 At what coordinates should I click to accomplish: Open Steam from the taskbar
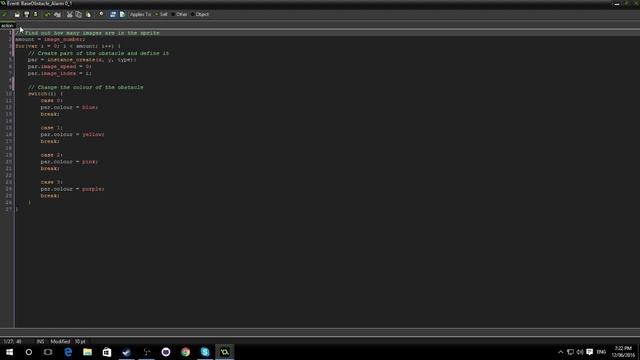pyautogui.click(x=127, y=352)
